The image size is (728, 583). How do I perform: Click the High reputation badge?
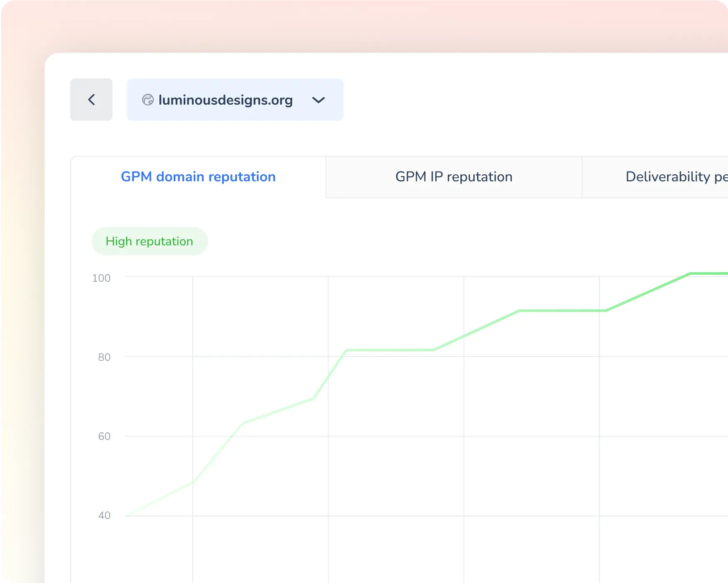point(149,241)
